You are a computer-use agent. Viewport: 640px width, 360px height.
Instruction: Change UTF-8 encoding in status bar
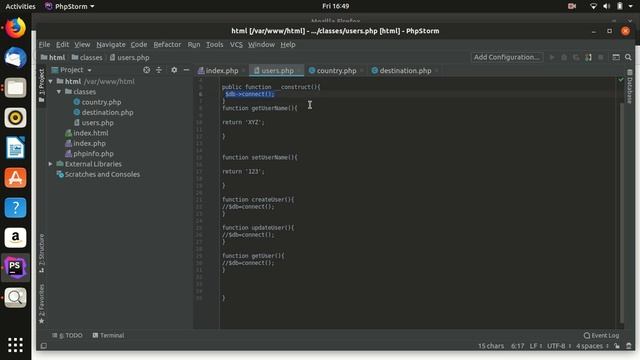(558, 346)
